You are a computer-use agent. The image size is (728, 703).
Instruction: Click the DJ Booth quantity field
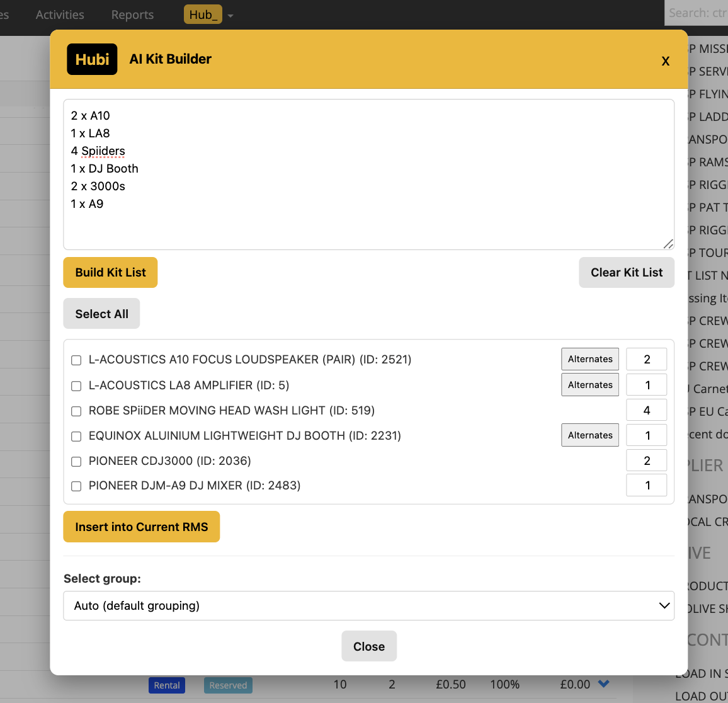[647, 435]
